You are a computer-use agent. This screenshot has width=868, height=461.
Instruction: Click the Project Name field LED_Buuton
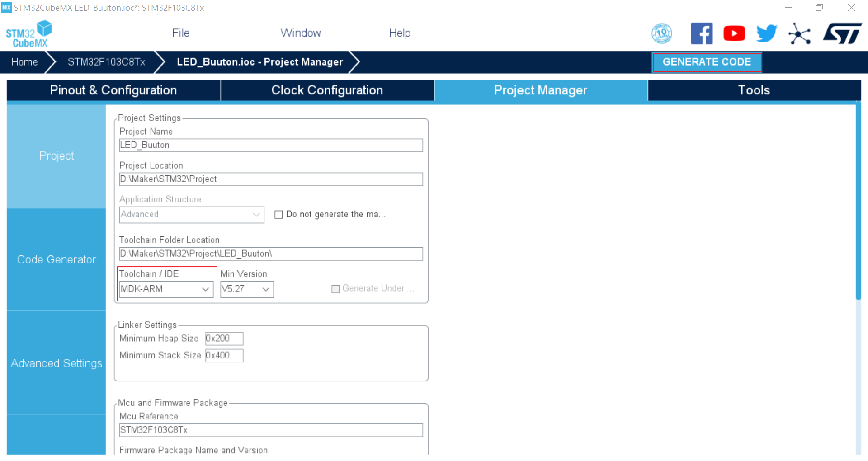271,145
